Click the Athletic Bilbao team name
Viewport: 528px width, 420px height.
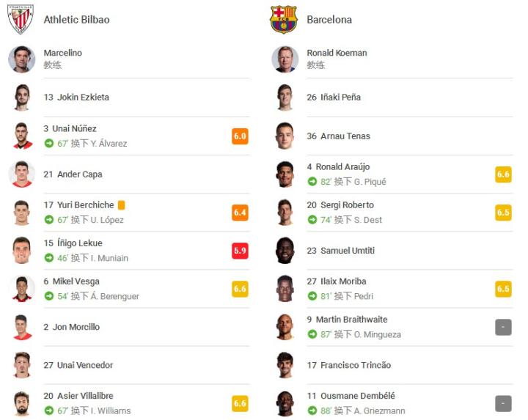[x=76, y=20]
